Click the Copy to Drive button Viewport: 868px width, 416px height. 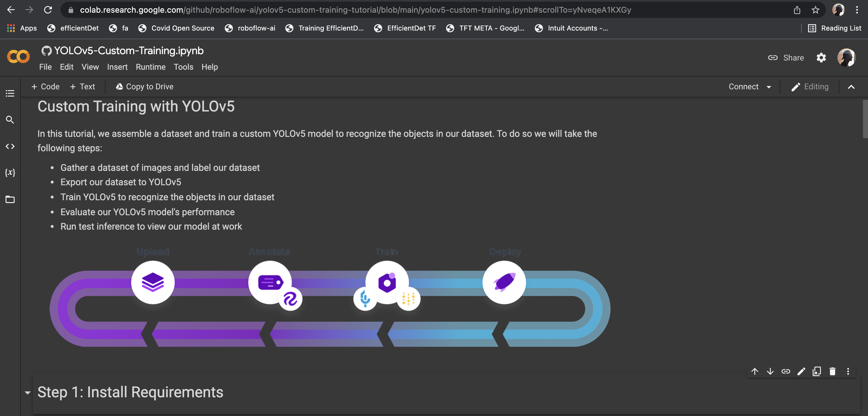pyautogui.click(x=144, y=86)
